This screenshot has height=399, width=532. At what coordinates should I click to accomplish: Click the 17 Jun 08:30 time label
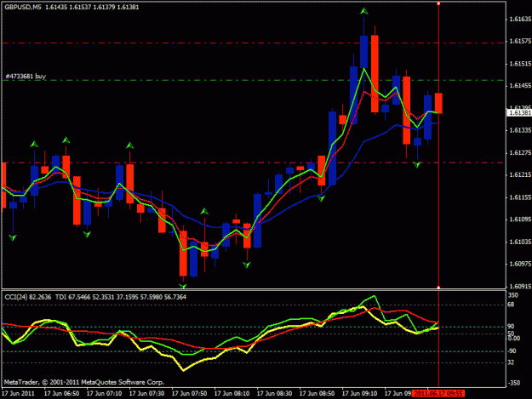274,394
